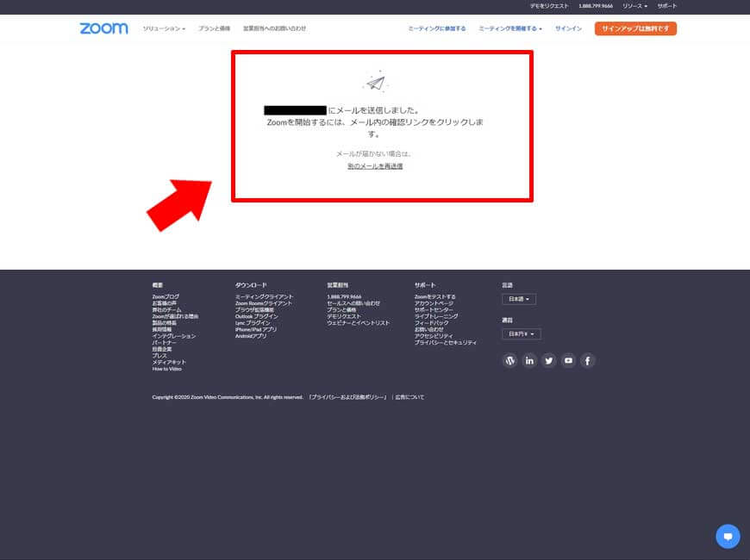This screenshot has height=560, width=750.
Task: Open the Twitter icon in footer
Action: coord(548,361)
